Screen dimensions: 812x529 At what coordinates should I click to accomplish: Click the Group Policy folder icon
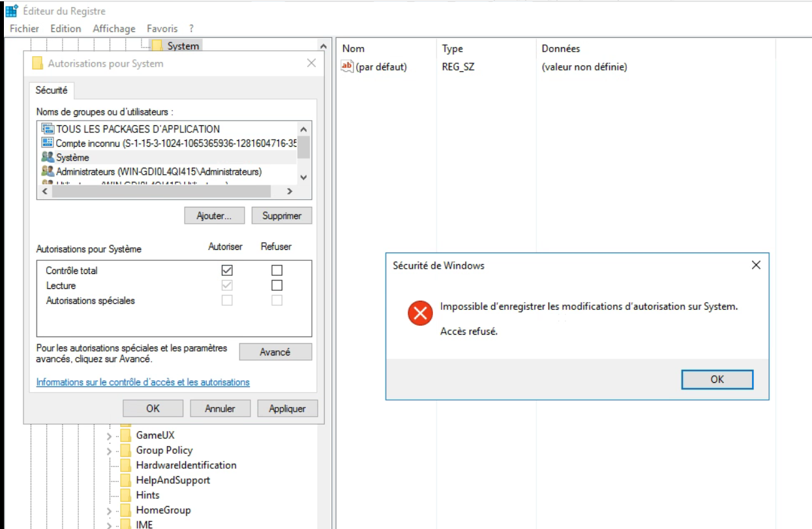[125, 450]
